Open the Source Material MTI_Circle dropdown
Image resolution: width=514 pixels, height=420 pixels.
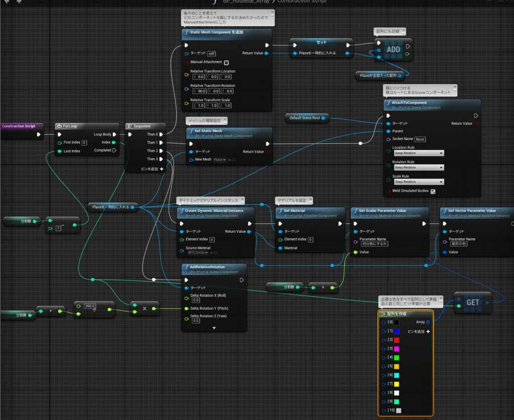pos(198,252)
